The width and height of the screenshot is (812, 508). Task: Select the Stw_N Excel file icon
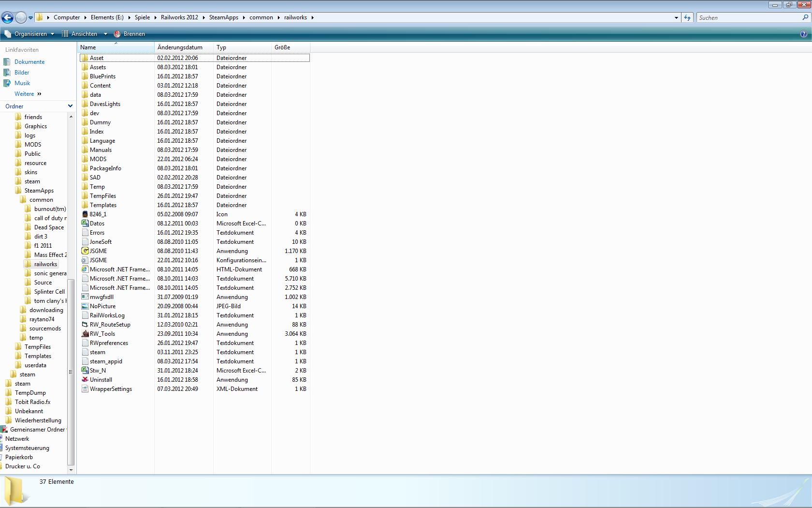[x=85, y=371]
